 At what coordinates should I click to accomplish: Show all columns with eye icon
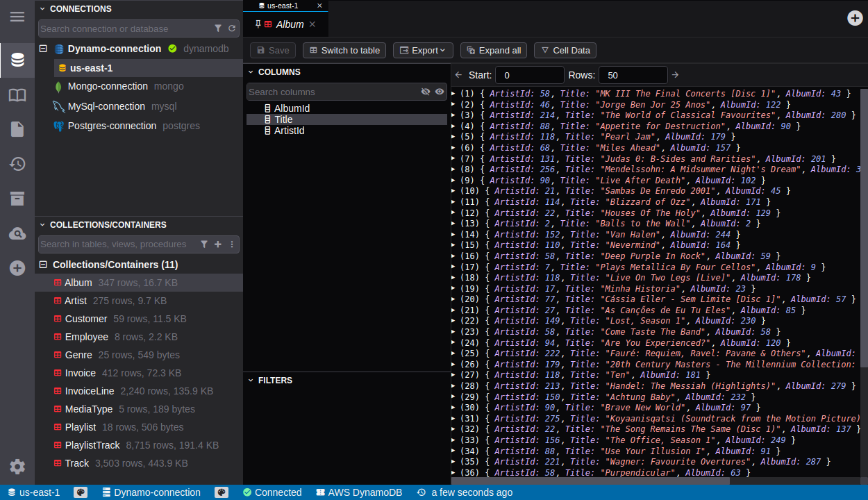tap(440, 92)
